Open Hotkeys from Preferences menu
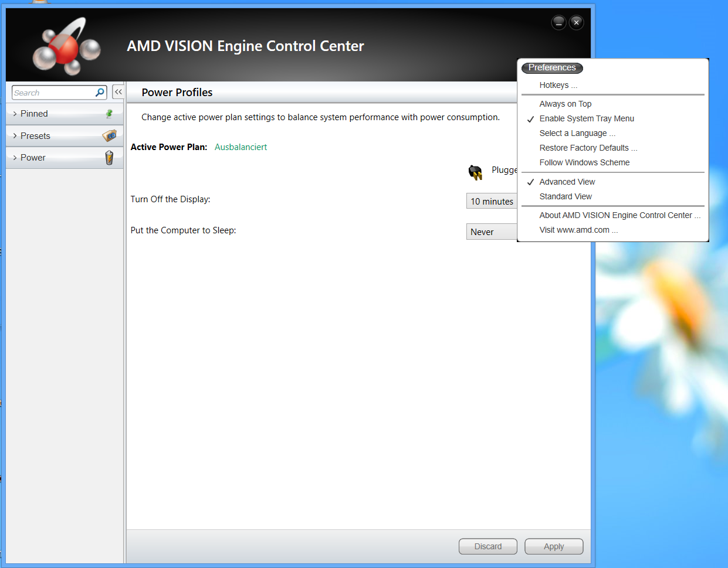 click(x=558, y=85)
